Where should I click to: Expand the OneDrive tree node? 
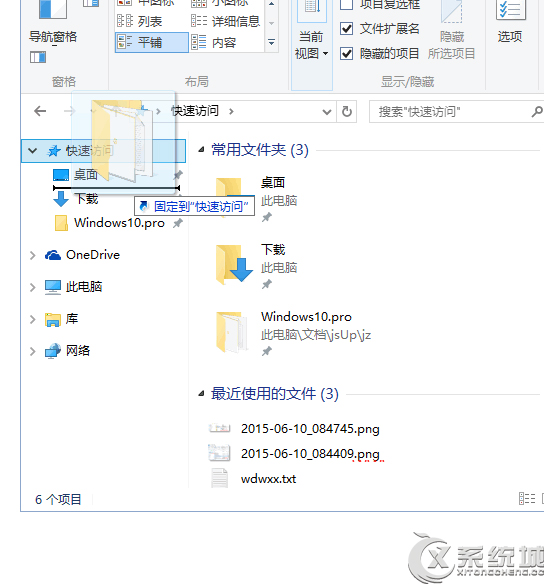tap(32, 255)
